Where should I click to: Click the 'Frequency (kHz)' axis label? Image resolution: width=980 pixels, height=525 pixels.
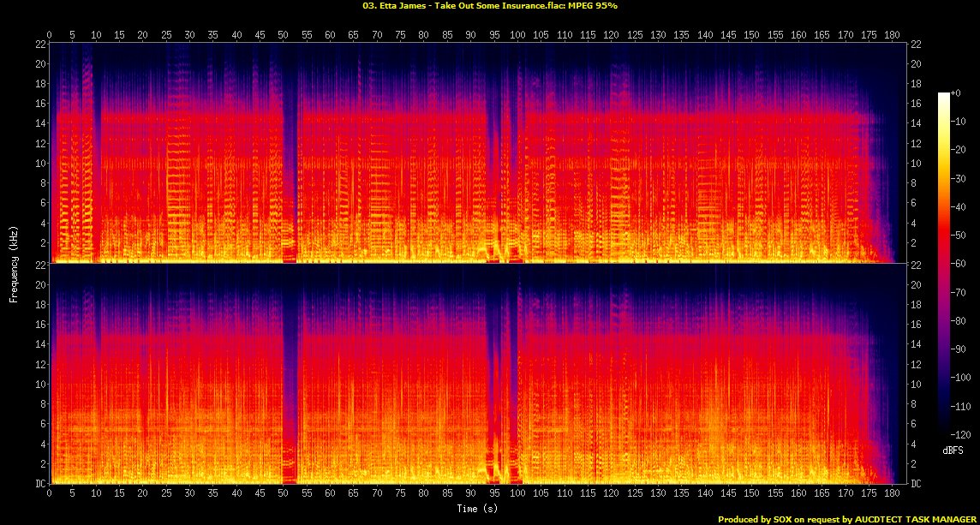(13, 263)
